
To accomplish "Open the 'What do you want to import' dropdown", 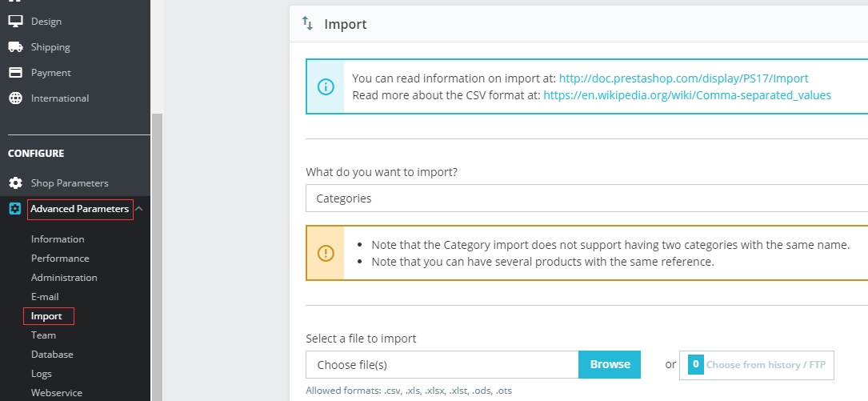I will coord(586,198).
